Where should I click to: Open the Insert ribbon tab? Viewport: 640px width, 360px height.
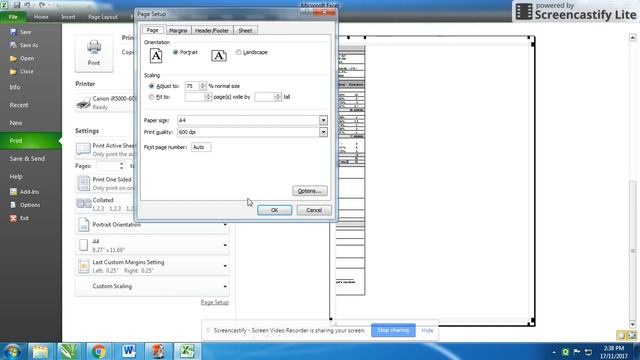[68, 17]
